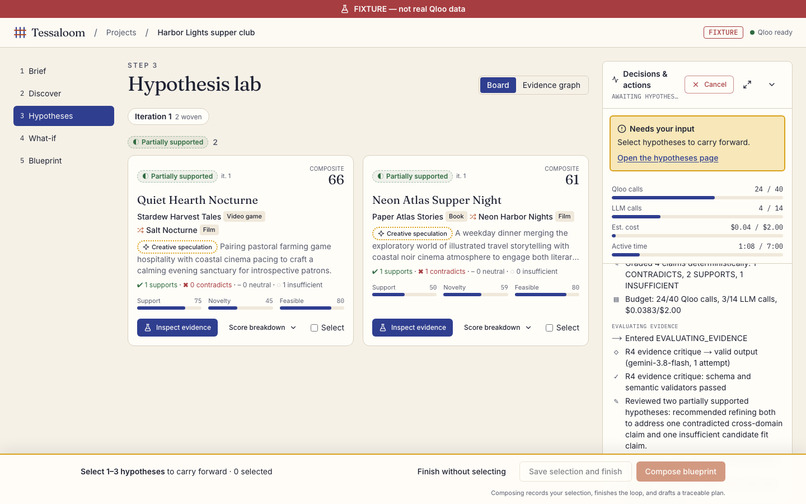Click the diamond icon beside R4 evidence critique valid output
The image size is (806, 504).
click(x=616, y=352)
